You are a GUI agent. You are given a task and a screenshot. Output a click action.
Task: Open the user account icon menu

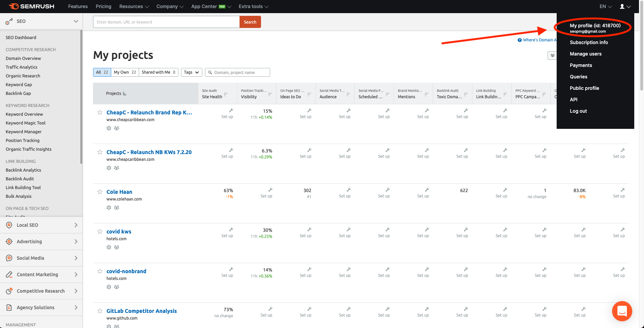click(x=625, y=6)
